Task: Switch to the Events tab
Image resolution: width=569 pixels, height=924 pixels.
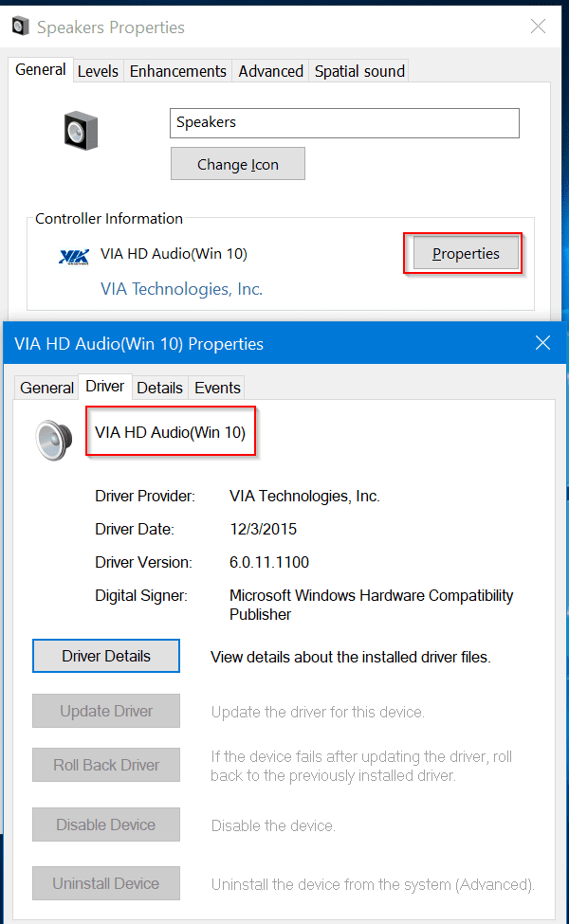Action: pos(217,388)
